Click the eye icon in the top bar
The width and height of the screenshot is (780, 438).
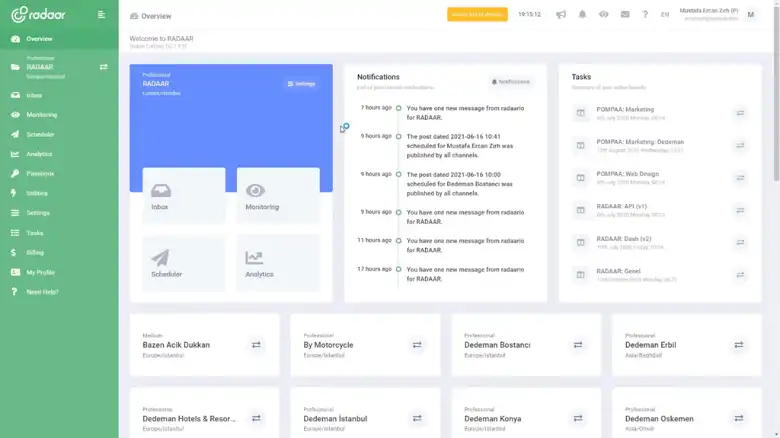(x=604, y=15)
